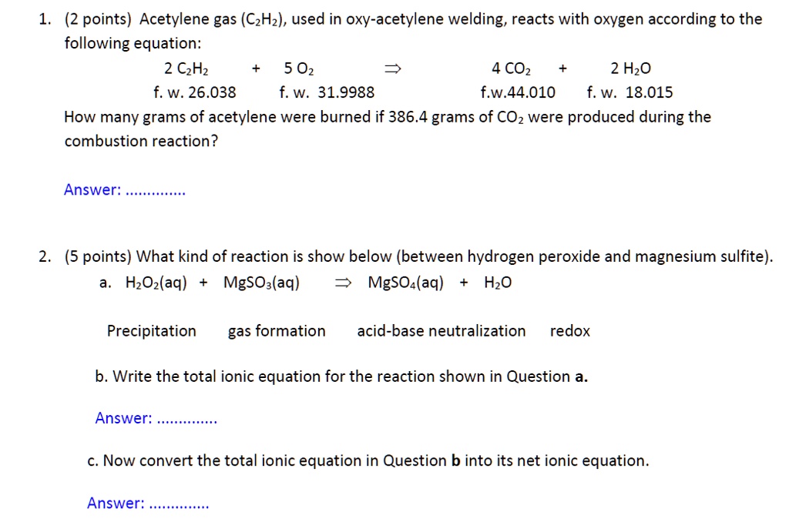Click the 2 H2O product term
The height and width of the screenshot is (532, 789).
pos(632,68)
